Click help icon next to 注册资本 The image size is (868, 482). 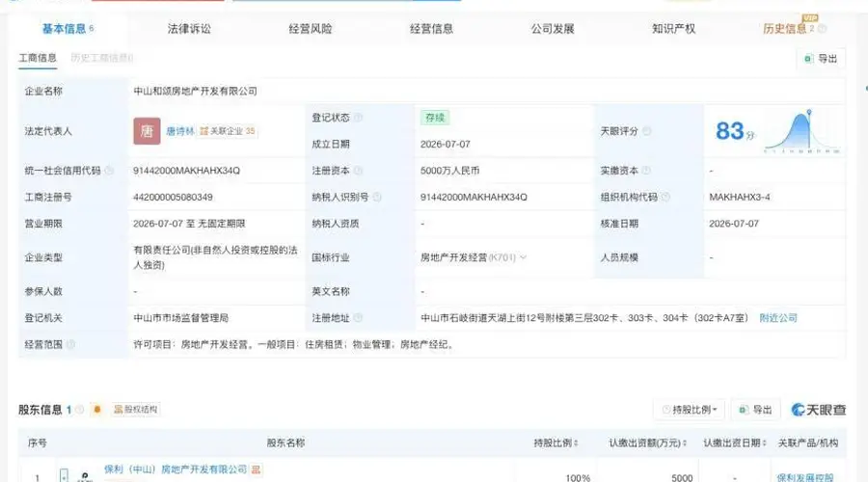[x=358, y=171]
